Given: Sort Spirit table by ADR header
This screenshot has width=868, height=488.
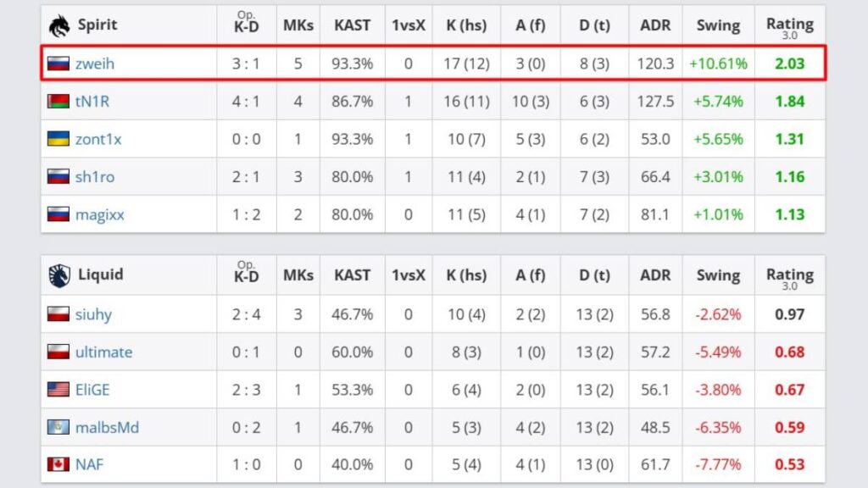Looking at the screenshot, I should click(x=655, y=25).
